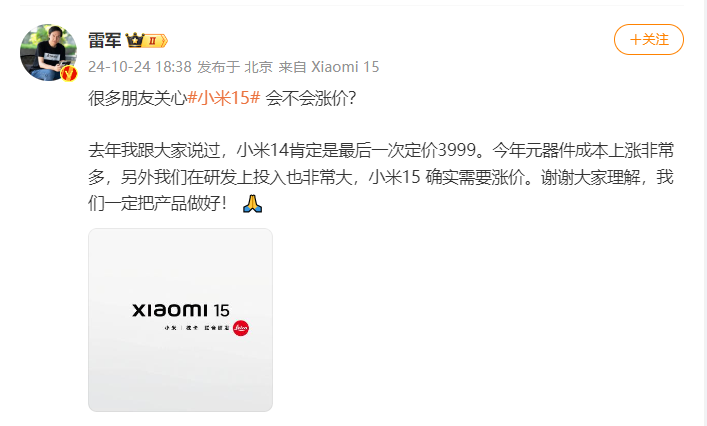Click the 会不会涨价? question text
The height and width of the screenshot is (426, 707).
[311, 98]
